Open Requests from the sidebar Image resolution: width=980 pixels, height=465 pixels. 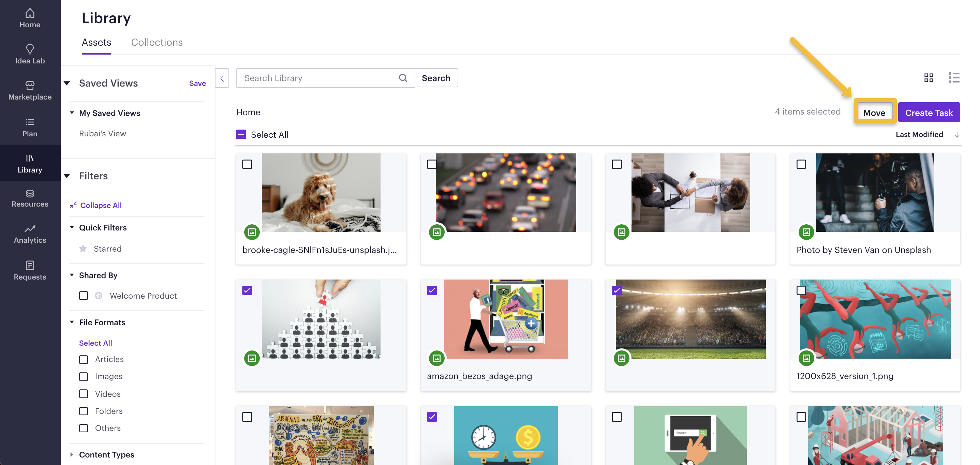tap(30, 271)
